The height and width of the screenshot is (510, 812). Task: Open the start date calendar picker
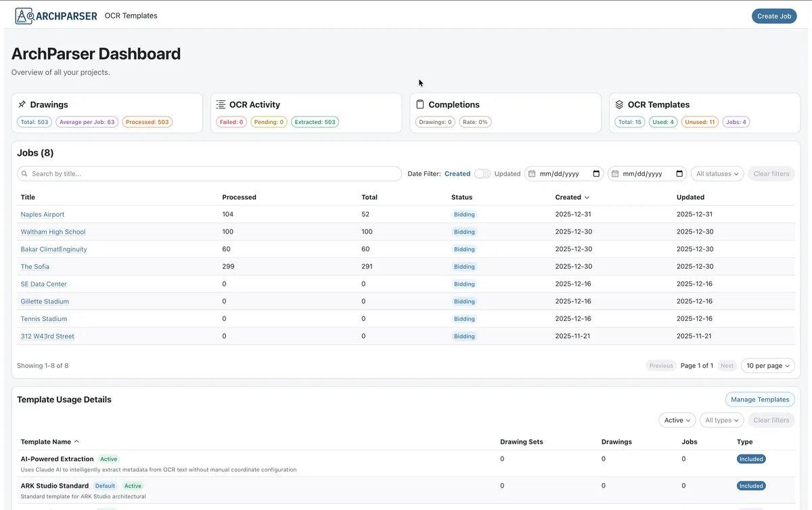(596, 173)
